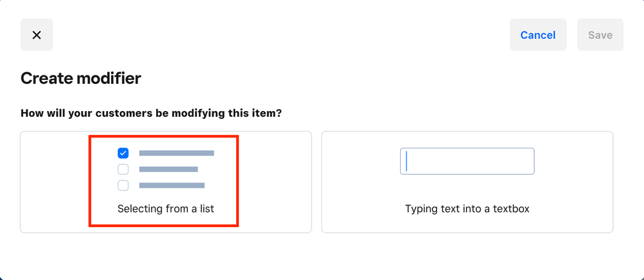
Task: Click the list illustration icon group
Action: tap(166, 169)
